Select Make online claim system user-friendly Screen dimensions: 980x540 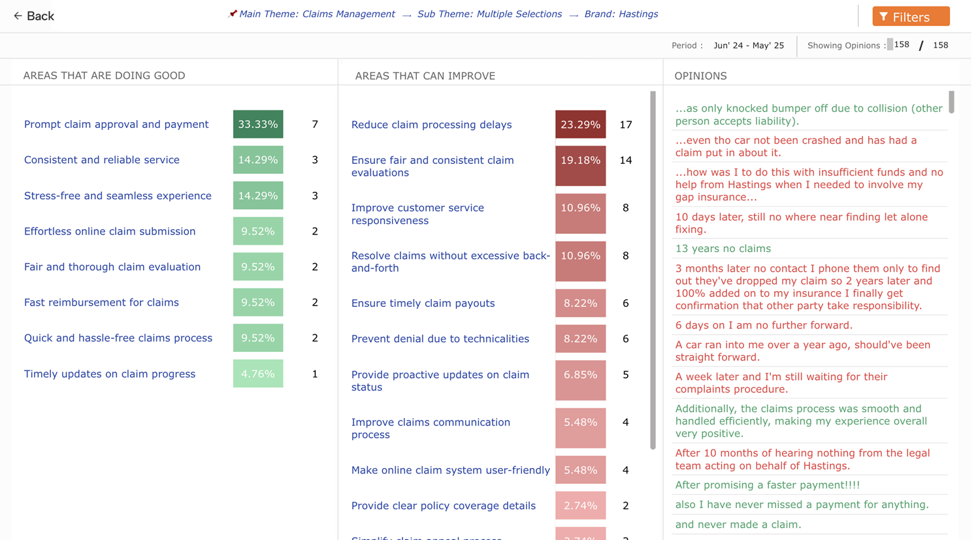coord(450,470)
